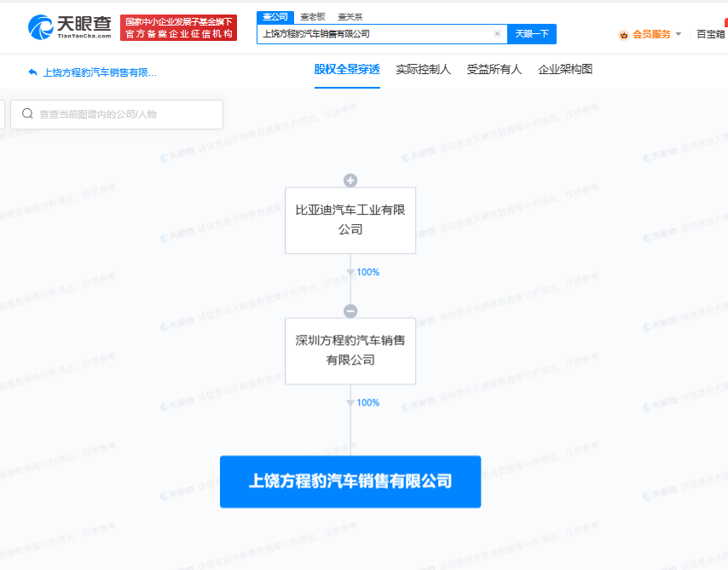Click the back arrow next to 上饶方程豹

[x=33, y=72]
